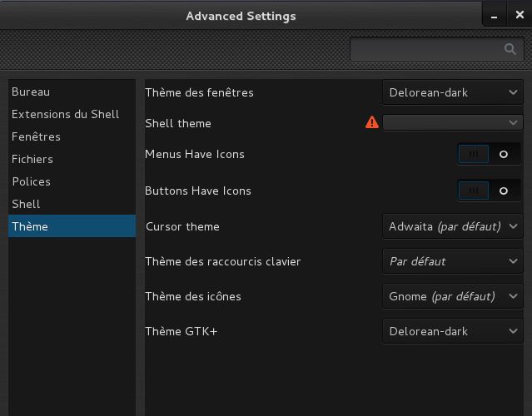Click the Thème des icônes label

click(x=193, y=296)
